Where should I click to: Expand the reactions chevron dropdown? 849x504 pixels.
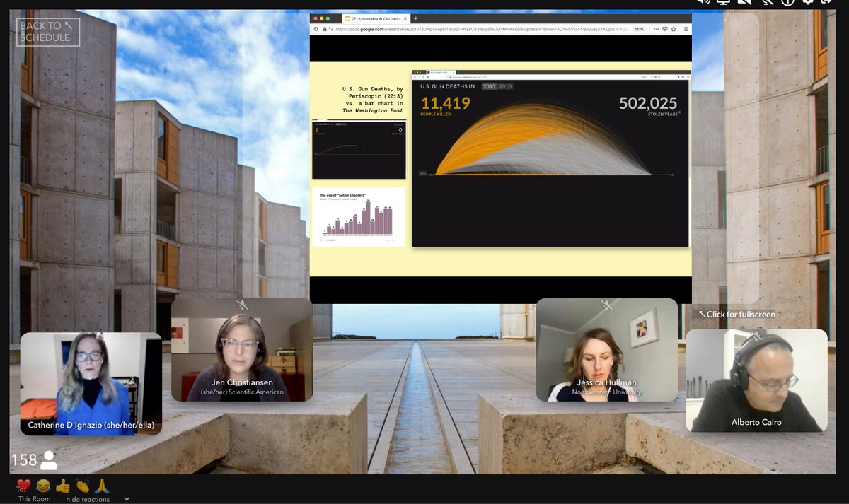point(127,499)
